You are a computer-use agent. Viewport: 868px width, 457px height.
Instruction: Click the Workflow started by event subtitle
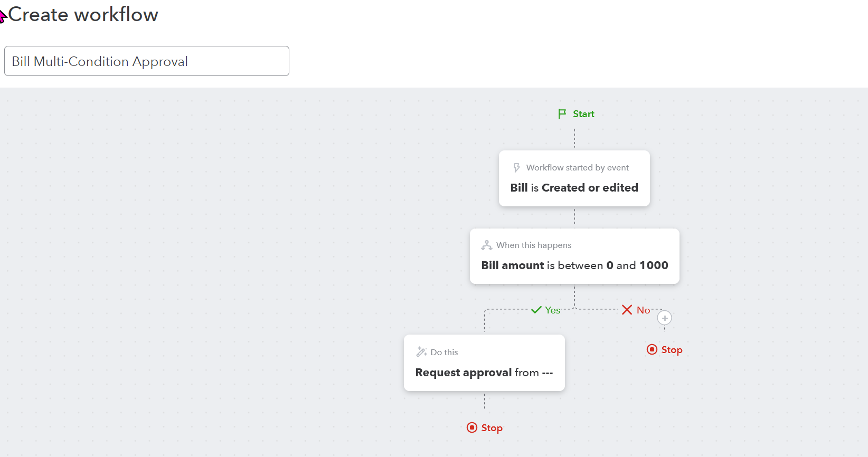578,168
